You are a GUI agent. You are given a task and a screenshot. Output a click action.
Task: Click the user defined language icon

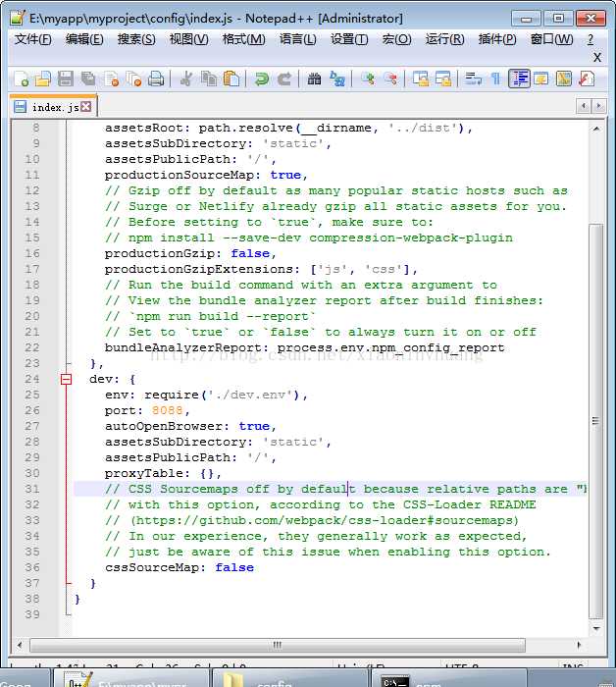coord(541,79)
